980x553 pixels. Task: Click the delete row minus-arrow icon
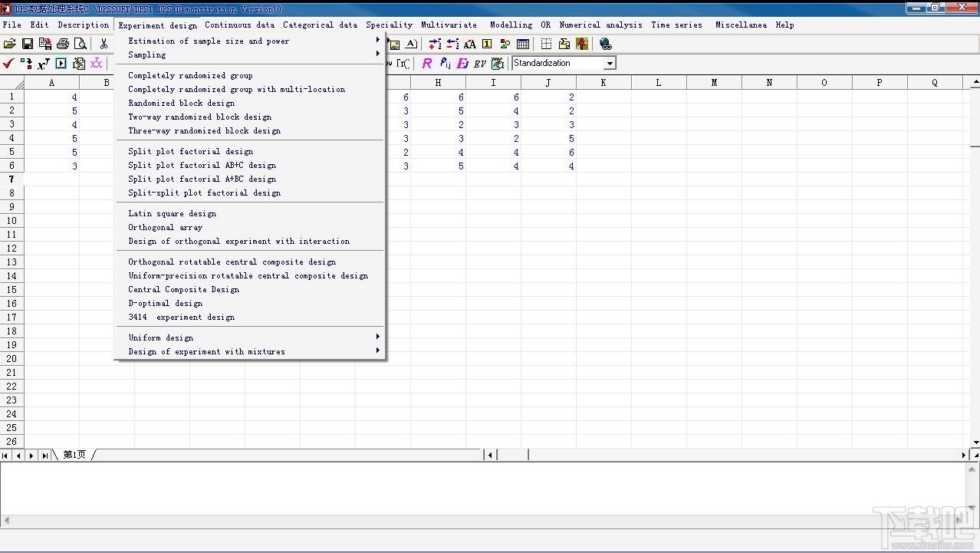click(x=452, y=44)
